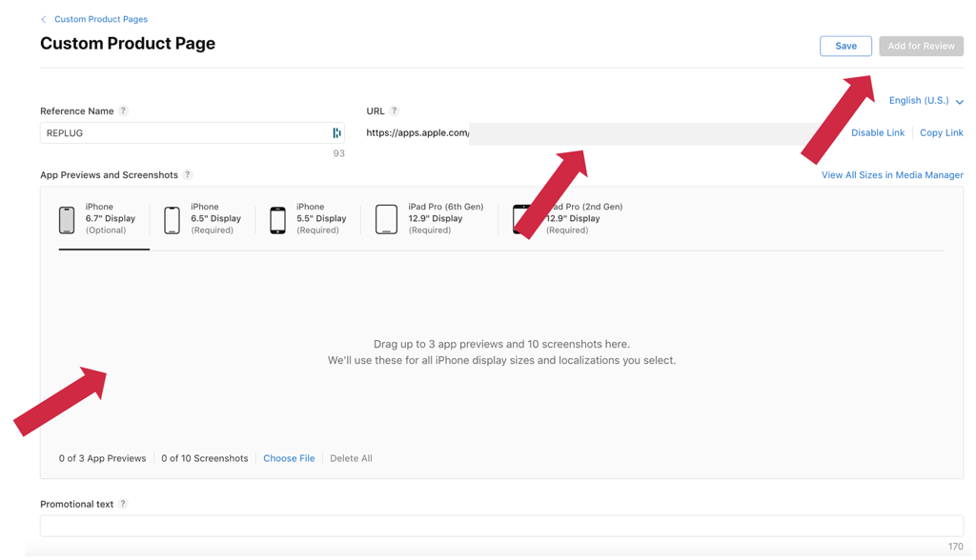This screenshot has height=560, width=976.
Task: Click the iPad Pro (6th Gen) device icon
Action: click(387, 220)
